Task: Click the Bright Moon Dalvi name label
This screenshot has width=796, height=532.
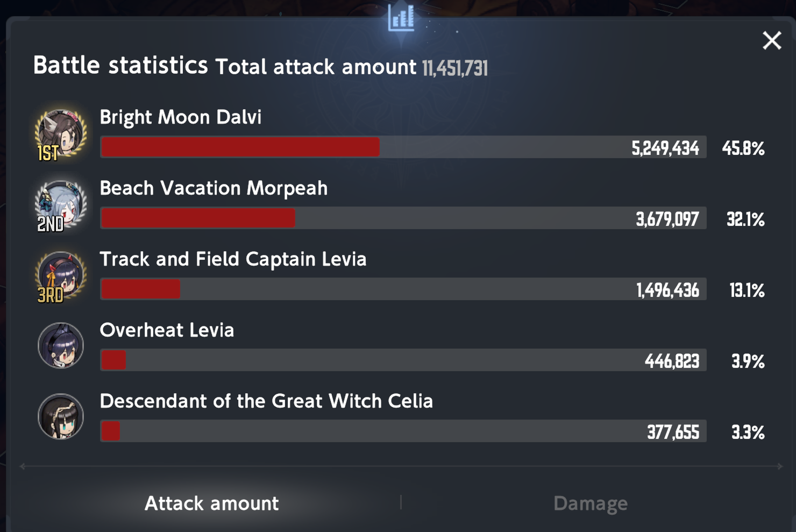Action: [181, 117]
